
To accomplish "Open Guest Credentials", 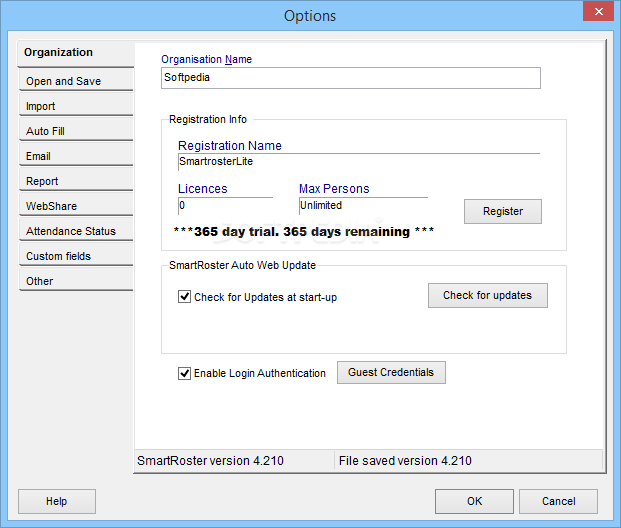I will [391, 372].
